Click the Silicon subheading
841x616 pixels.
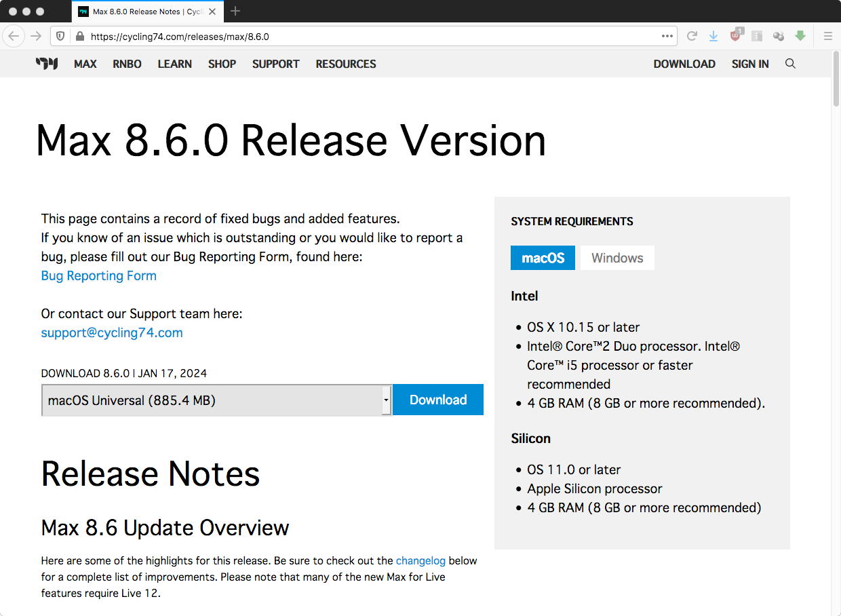click(530, 438)
